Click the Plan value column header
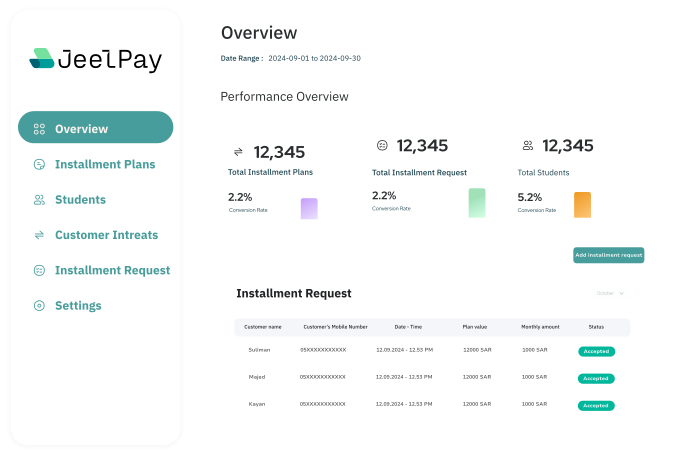 pos(475,327)
